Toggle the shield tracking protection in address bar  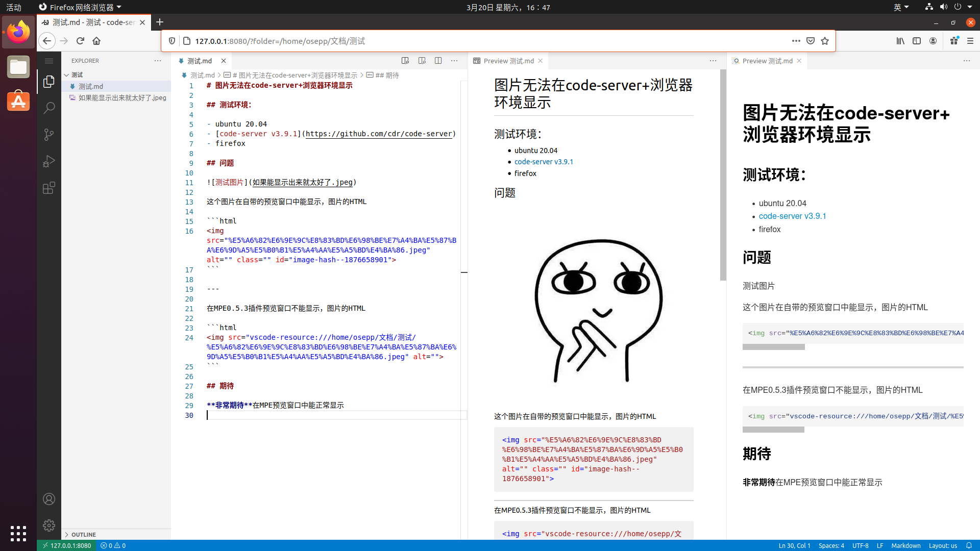coord(172,41)
